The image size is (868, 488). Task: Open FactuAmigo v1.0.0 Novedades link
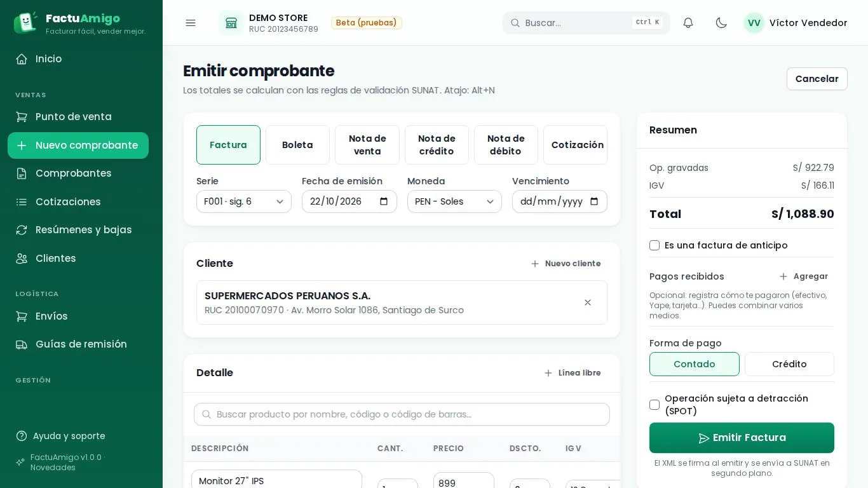pyautogui.click(x=78, y=463)
